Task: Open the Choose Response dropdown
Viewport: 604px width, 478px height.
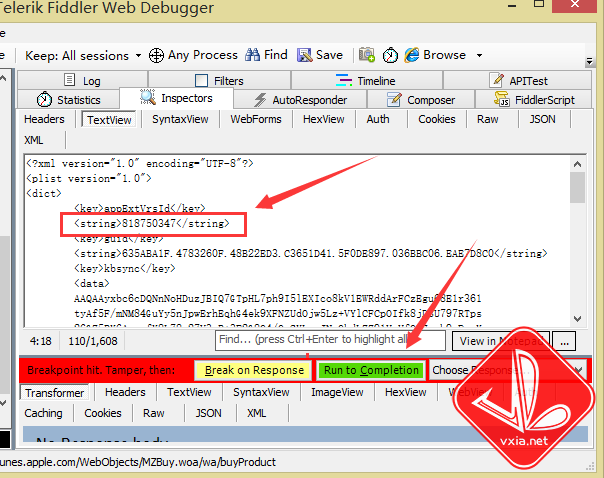Action: click(x=505, y=370)
